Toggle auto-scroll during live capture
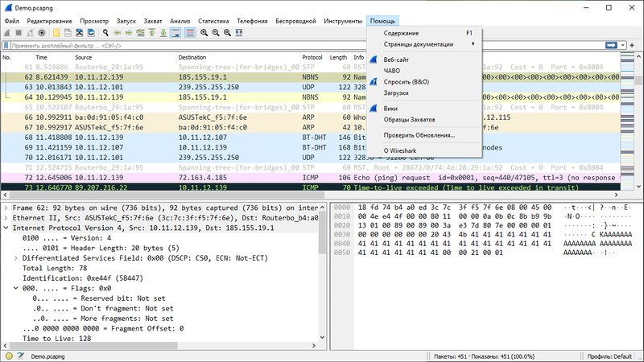Screen dimensions: 644x362 175,33
